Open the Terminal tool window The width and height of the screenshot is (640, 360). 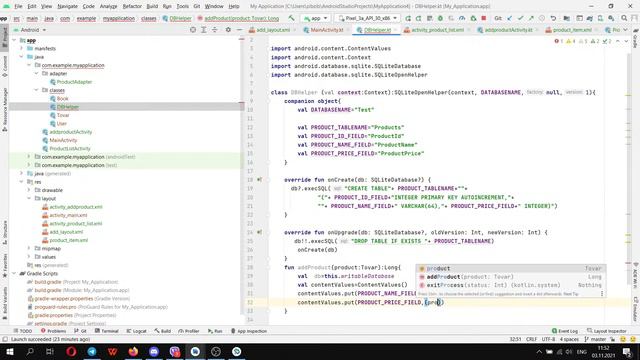pos(106,331)
